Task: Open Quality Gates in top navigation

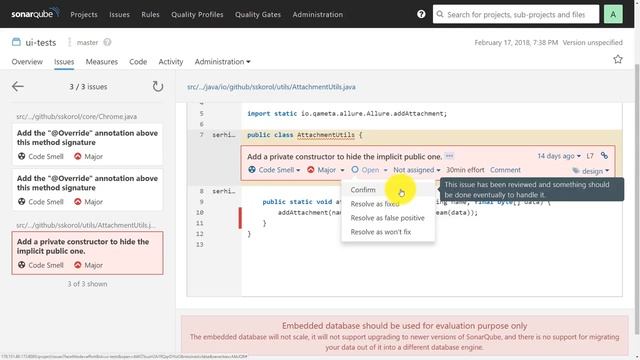Action: click(258, 14)
